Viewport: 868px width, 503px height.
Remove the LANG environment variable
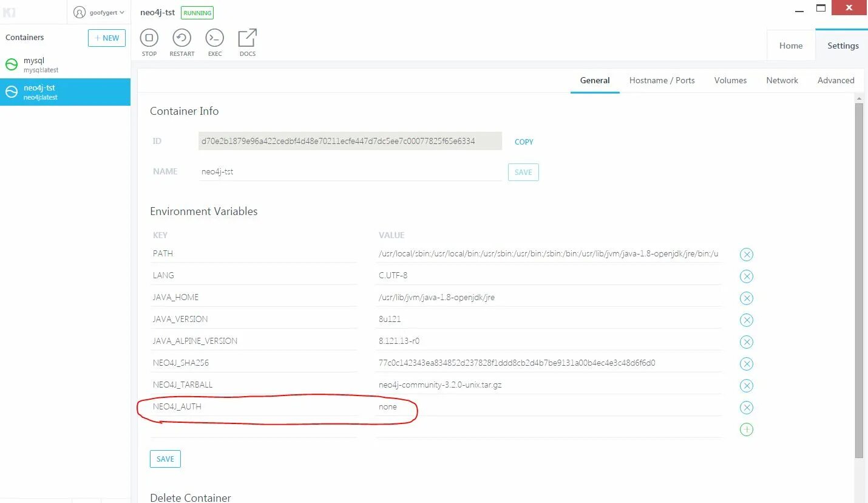(747, 276)
